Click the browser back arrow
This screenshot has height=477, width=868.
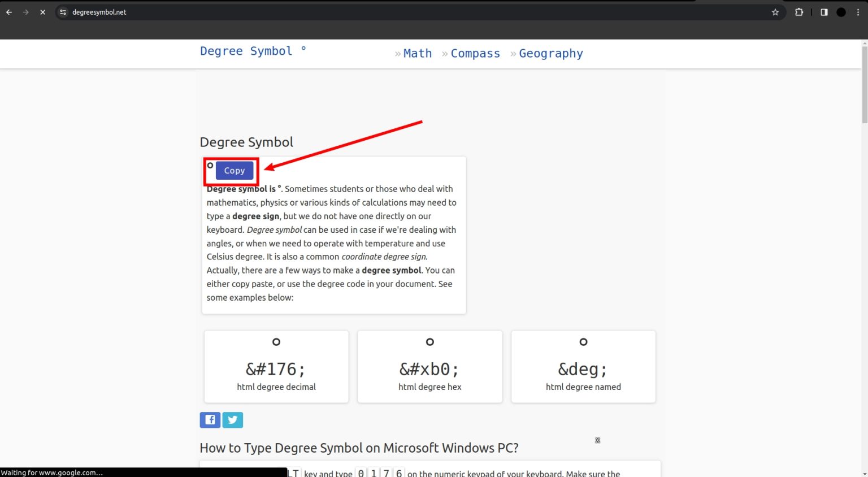coord(9,12)
